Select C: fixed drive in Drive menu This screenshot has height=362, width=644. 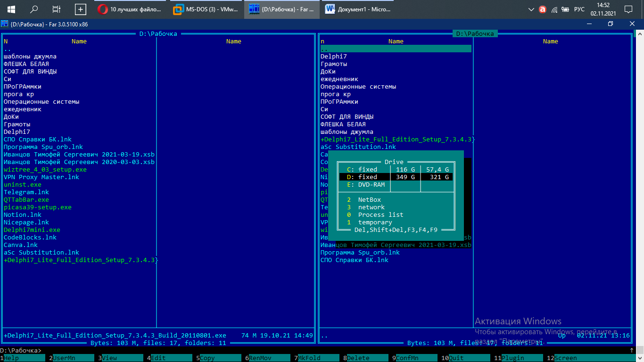pyautogui.click(x=396, y=169)
